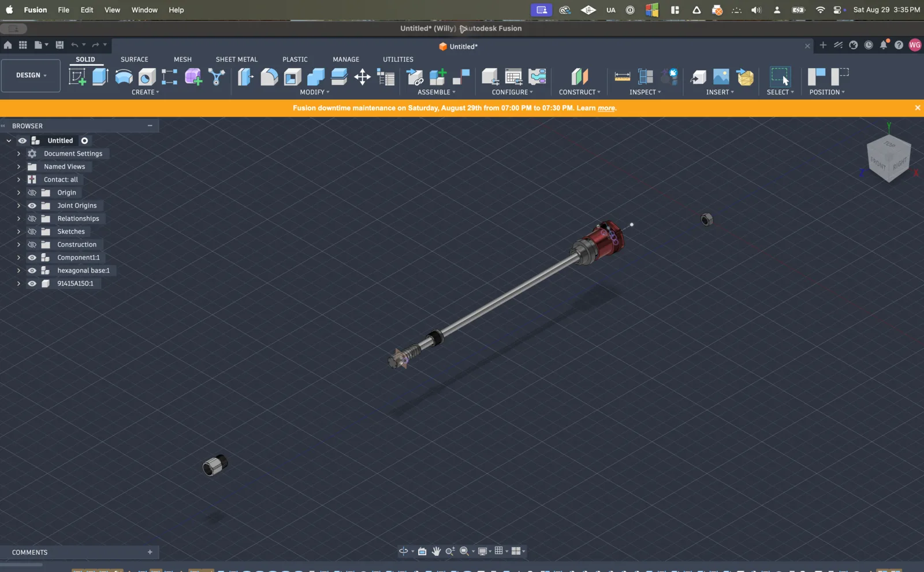
Task: Select the Joint tool icon
Action: tap(461, 77)
